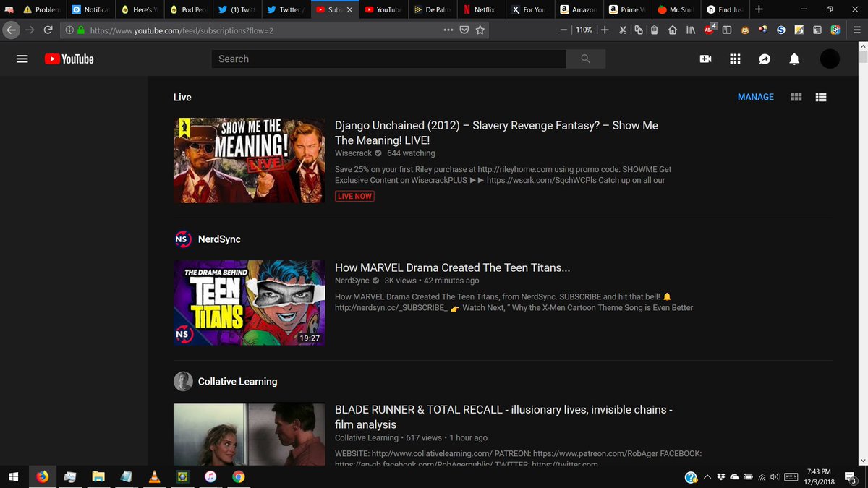Click the browser address bar URL

pos(182,30)
